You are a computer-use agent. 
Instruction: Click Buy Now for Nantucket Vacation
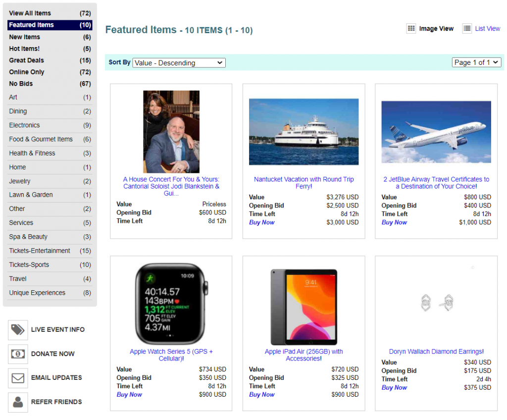[261, 222]
